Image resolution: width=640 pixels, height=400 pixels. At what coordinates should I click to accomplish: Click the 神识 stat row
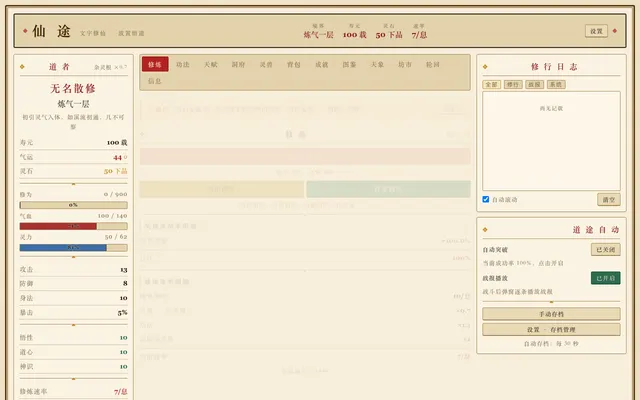73,367
